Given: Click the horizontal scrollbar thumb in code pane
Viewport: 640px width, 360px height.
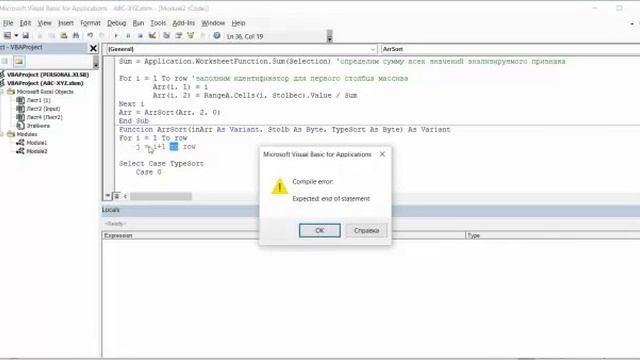Looking at the screenshot, I should (x=161, y=196).
